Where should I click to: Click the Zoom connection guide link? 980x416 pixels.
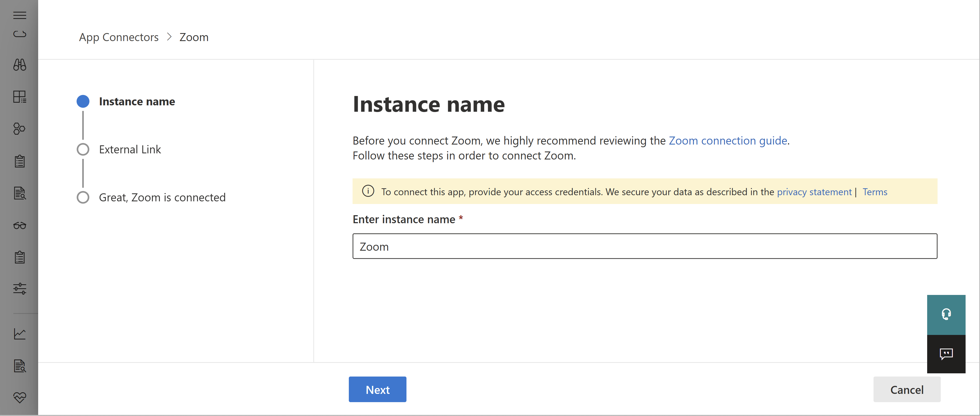point(728,140)
